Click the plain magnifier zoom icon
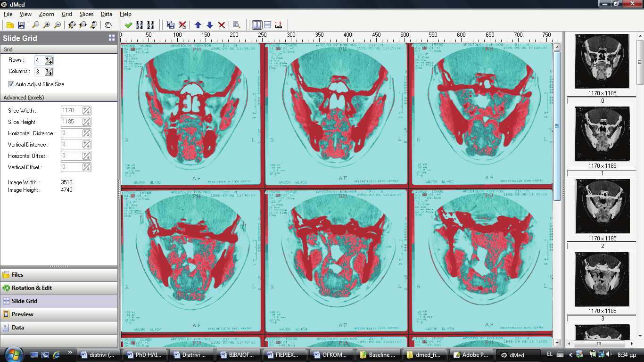 click(x=36, y=25)
